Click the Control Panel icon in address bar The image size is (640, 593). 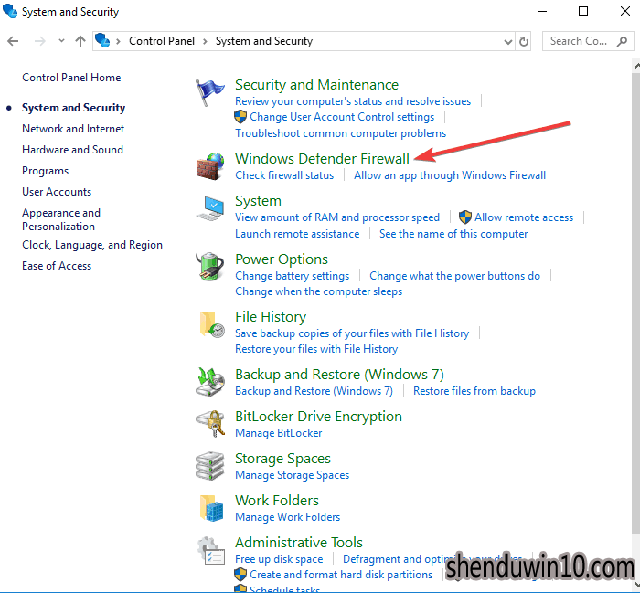(x=102, y=41)
